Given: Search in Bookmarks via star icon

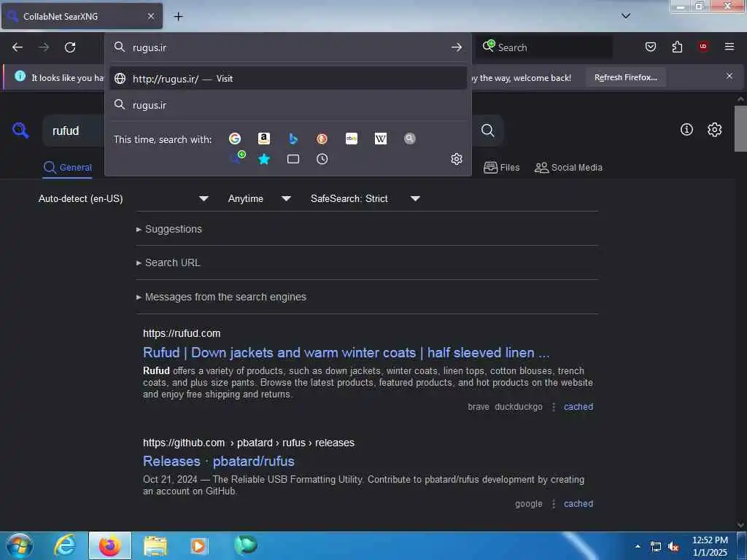Looking at the screenshot, I should [x=264, y=159].
